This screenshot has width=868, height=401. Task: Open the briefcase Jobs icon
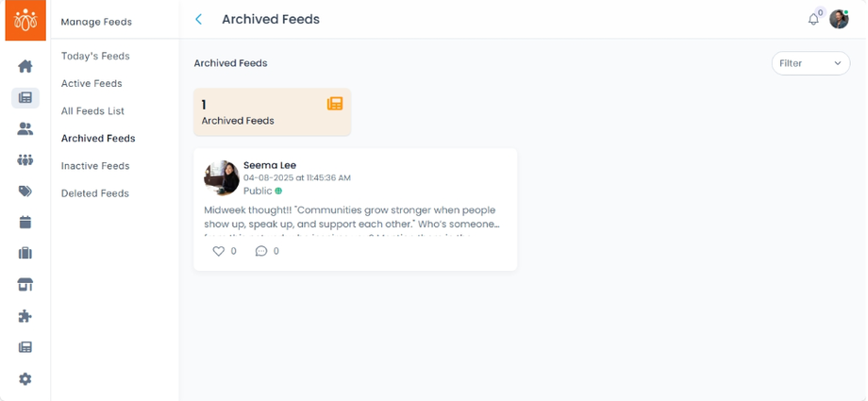pyautogui.click(x=25, y=253)
